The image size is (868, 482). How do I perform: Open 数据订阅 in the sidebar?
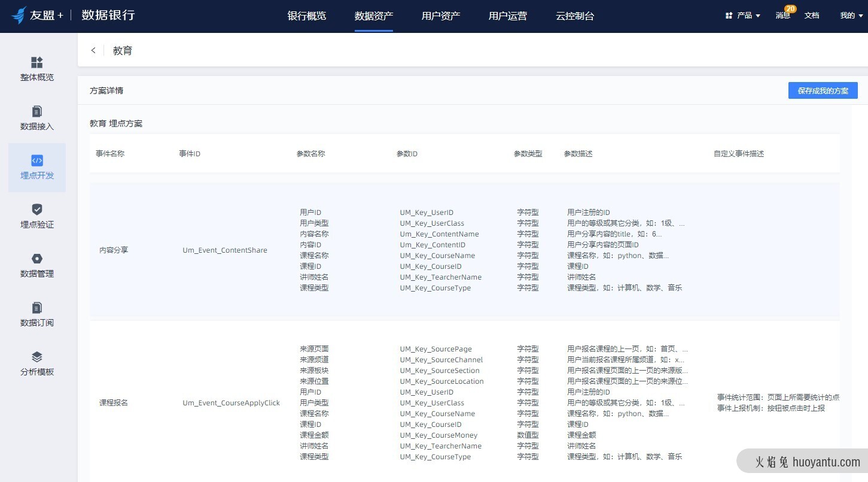pyautogui.click(x=37, y=315)
